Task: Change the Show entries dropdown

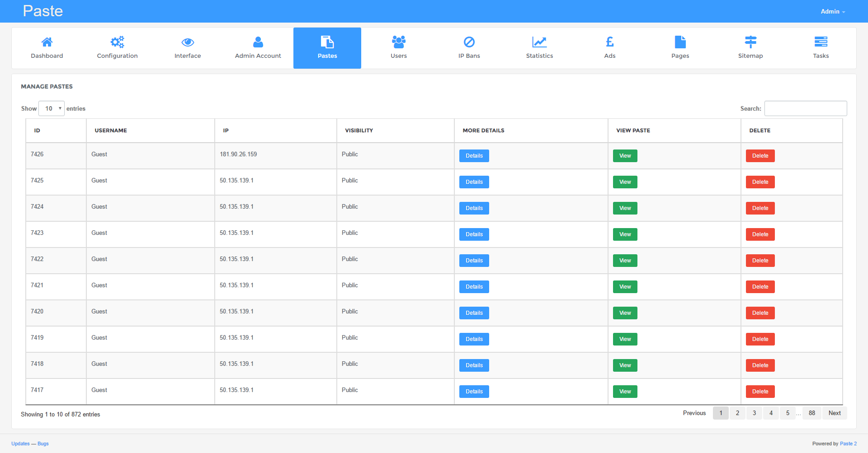Action: pos(51,108)
